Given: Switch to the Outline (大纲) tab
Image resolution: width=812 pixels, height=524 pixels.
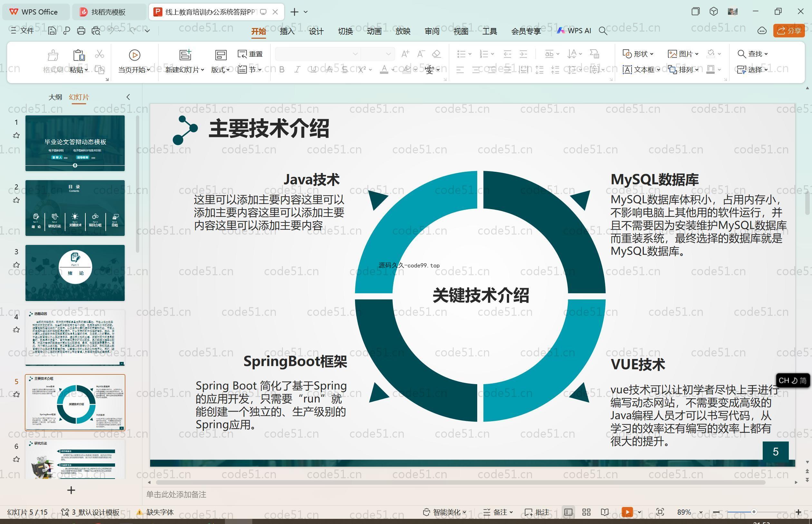Looking at the screenshot, I should coord(55,97).
